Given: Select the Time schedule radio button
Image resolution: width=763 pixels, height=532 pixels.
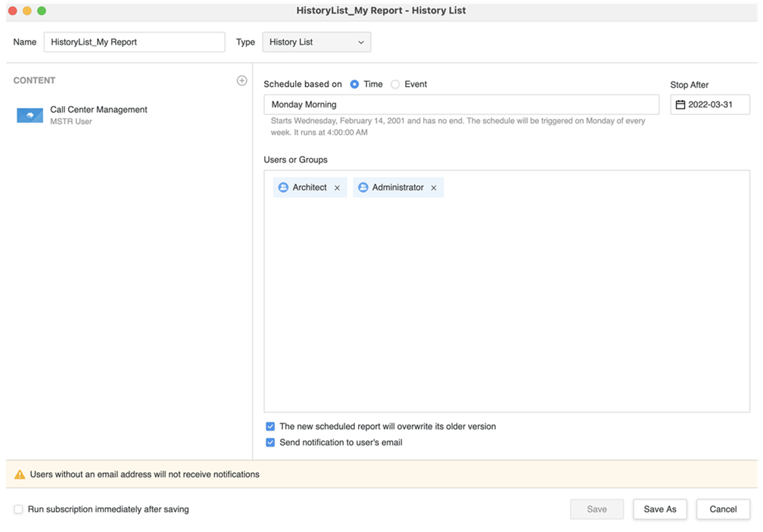Looking at the screenshot, I should 354,85.
